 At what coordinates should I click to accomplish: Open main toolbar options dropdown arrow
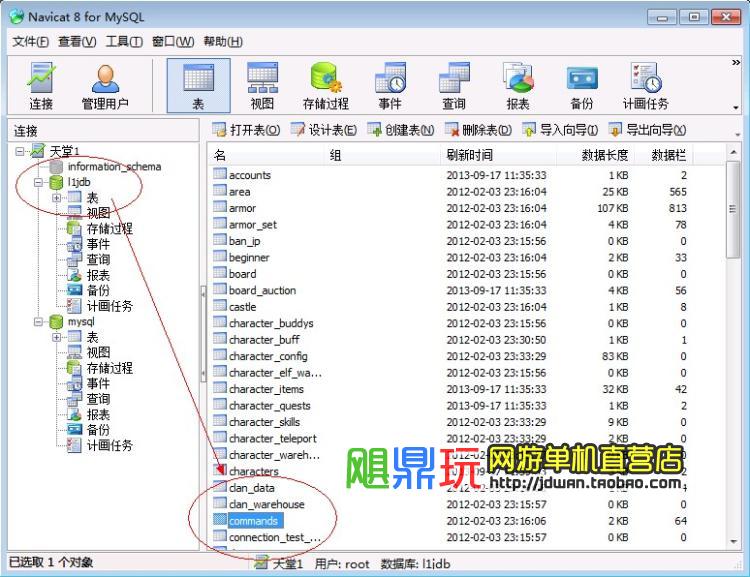point(736,108)
